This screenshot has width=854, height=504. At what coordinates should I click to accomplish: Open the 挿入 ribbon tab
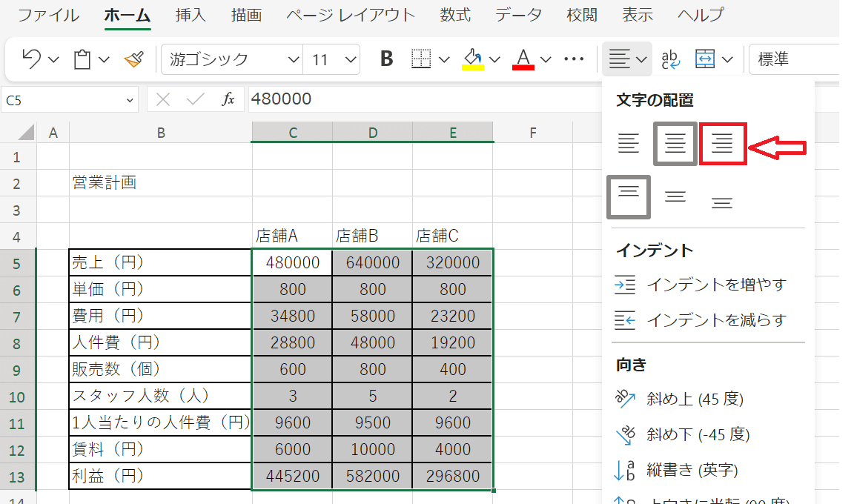(191, 14)
